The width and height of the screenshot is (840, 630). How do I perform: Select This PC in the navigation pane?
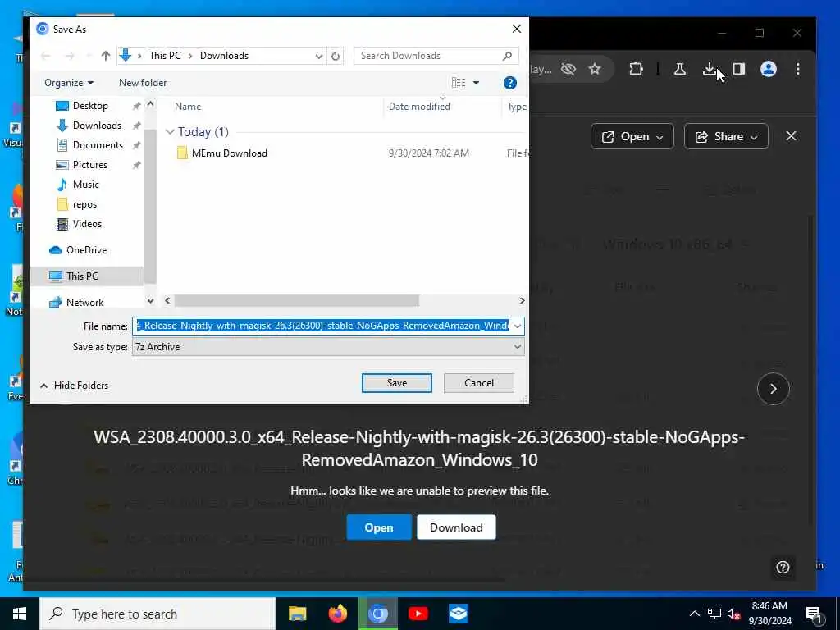[82, 276]
